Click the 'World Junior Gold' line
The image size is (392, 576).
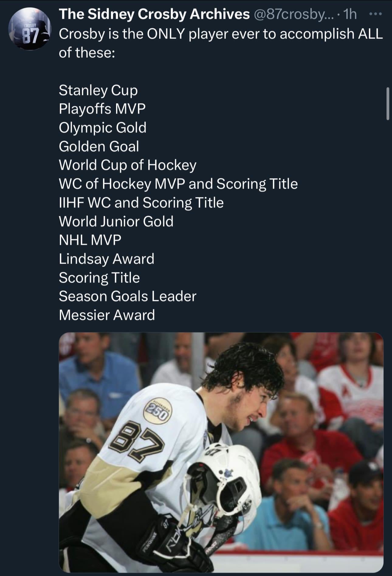(116, 221)
